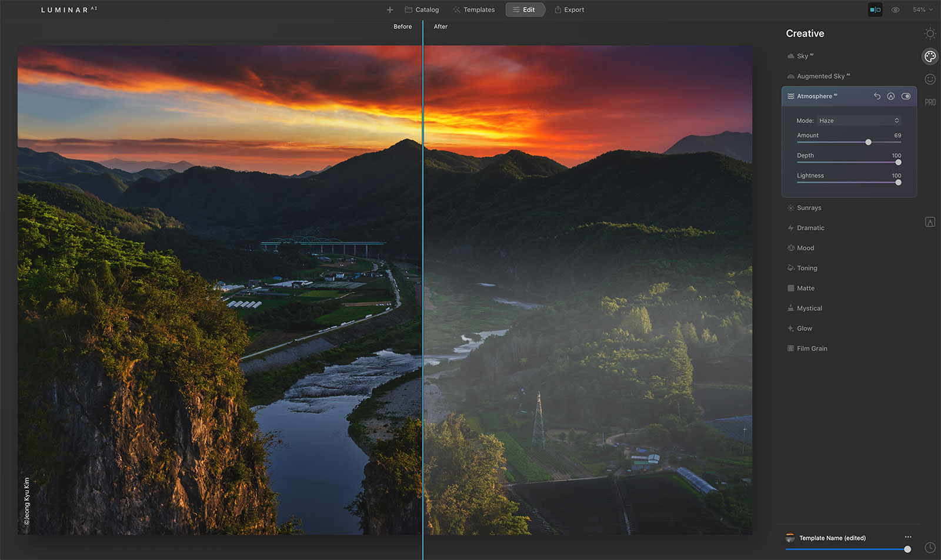
Task: Open the template three-dot options menu
Action: point(908,537)
